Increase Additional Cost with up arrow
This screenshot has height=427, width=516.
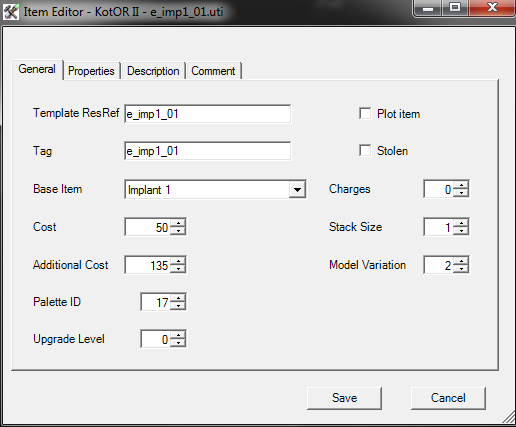click(179, 261)
